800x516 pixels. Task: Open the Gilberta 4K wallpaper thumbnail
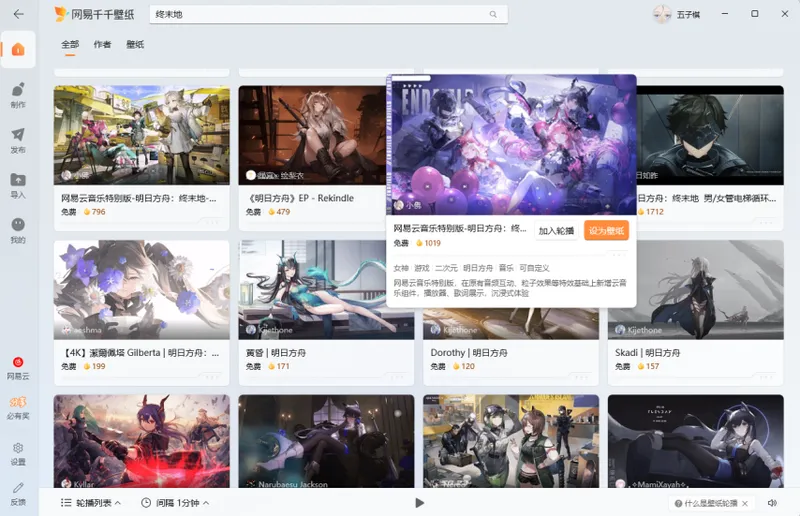click(142, 290)
